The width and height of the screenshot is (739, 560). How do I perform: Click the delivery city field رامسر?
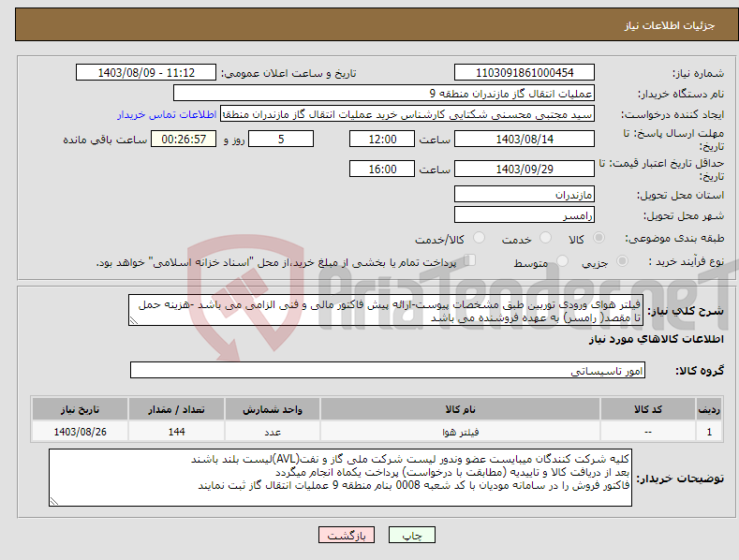[x=525, y=215]
